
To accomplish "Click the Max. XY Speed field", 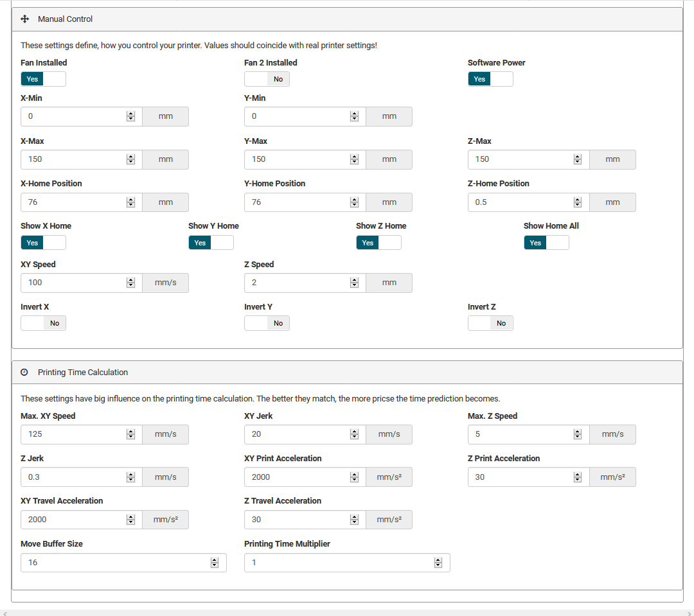I will 82,435.
